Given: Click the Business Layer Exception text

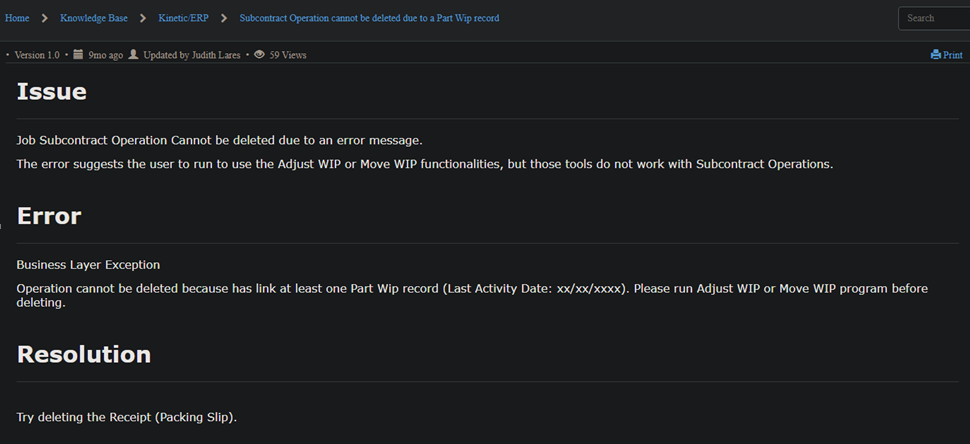Looking at the screenshot, I should click(88, 265).
